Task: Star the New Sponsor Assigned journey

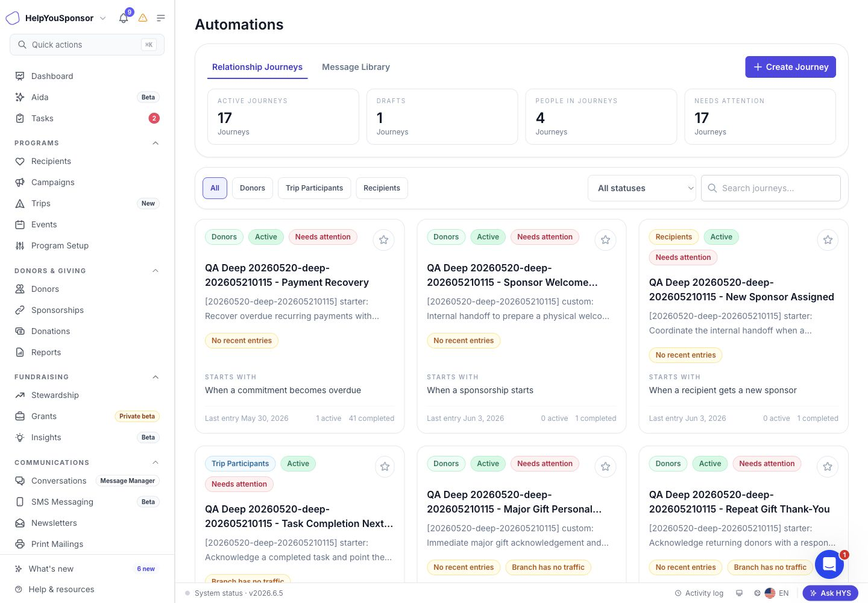Action: coord(828,240)
